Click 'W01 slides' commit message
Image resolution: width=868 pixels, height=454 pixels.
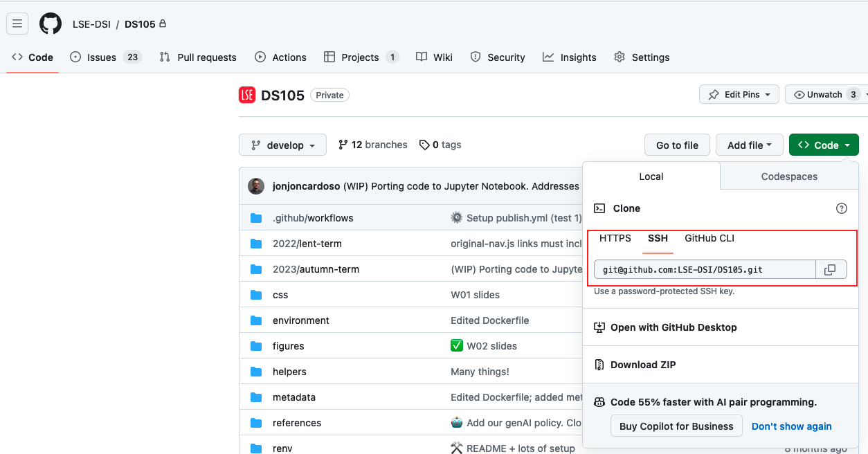[475, 295]
